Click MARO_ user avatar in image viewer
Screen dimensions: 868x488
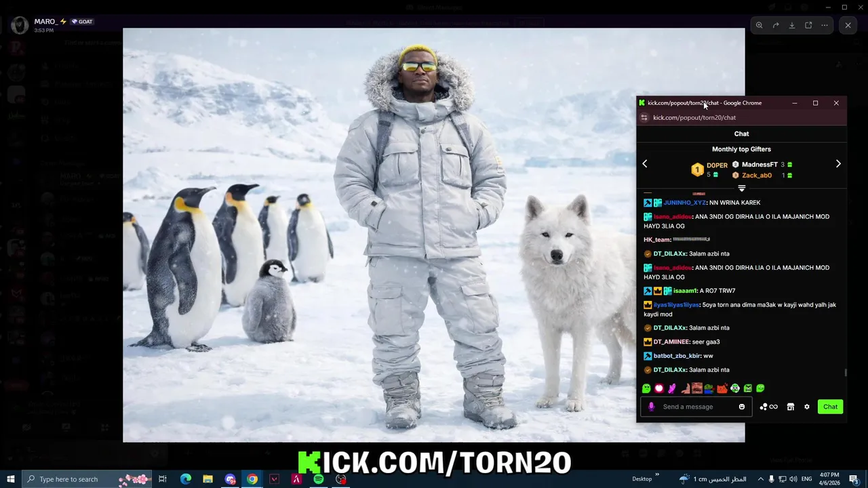tap(20, 25)
